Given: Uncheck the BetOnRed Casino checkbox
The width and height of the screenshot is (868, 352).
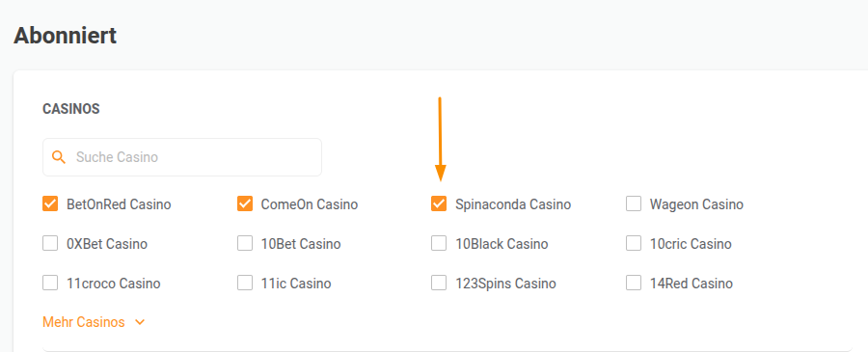Looking at the screenshot, I should [50, 204].
